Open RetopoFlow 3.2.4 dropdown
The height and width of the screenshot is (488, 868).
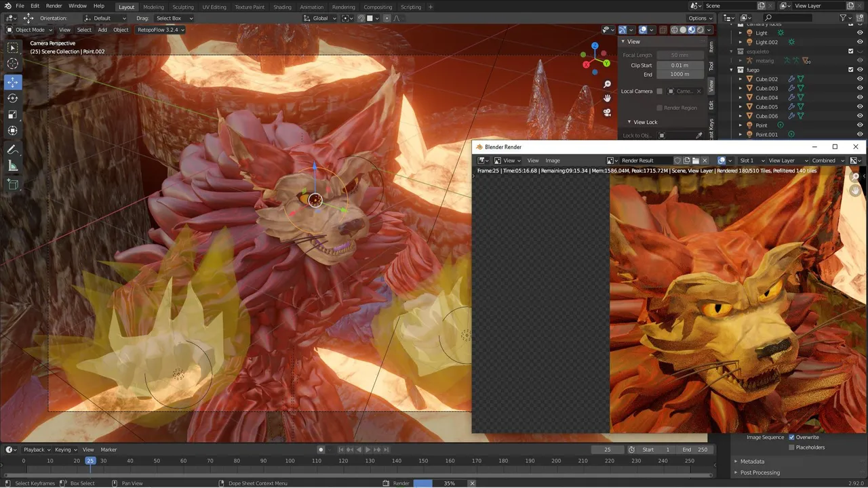[161, 30]
